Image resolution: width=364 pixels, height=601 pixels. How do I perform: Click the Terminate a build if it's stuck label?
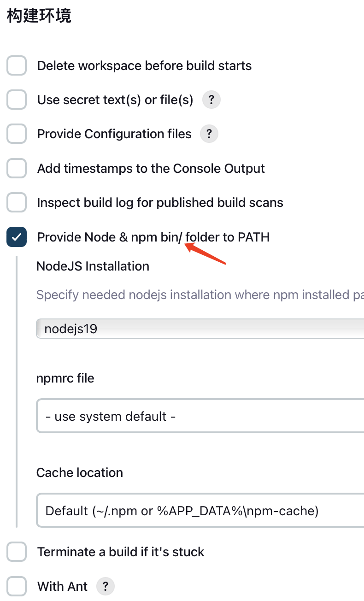point(121,552)
